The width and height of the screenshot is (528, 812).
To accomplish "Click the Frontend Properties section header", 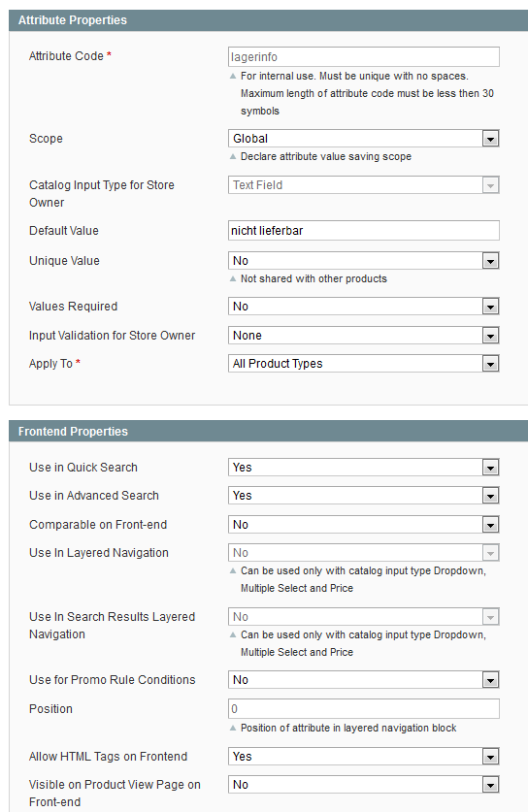I will coord(269,432).
